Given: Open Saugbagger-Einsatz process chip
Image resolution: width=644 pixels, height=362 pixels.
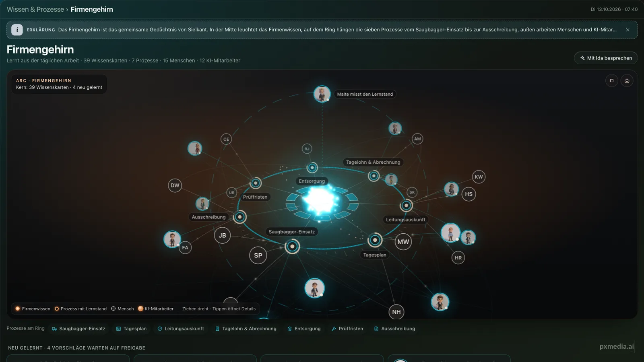Looking at the screenshot, I should [78, 329].
